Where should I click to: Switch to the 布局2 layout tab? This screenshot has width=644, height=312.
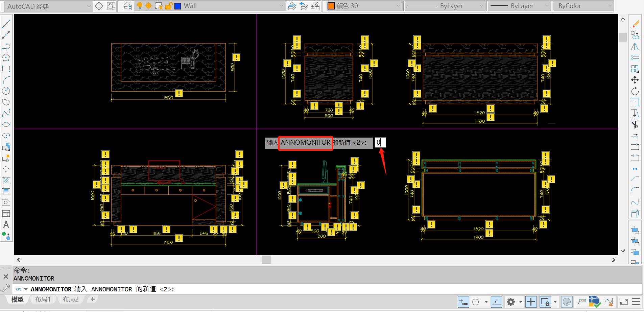(71, 299)
